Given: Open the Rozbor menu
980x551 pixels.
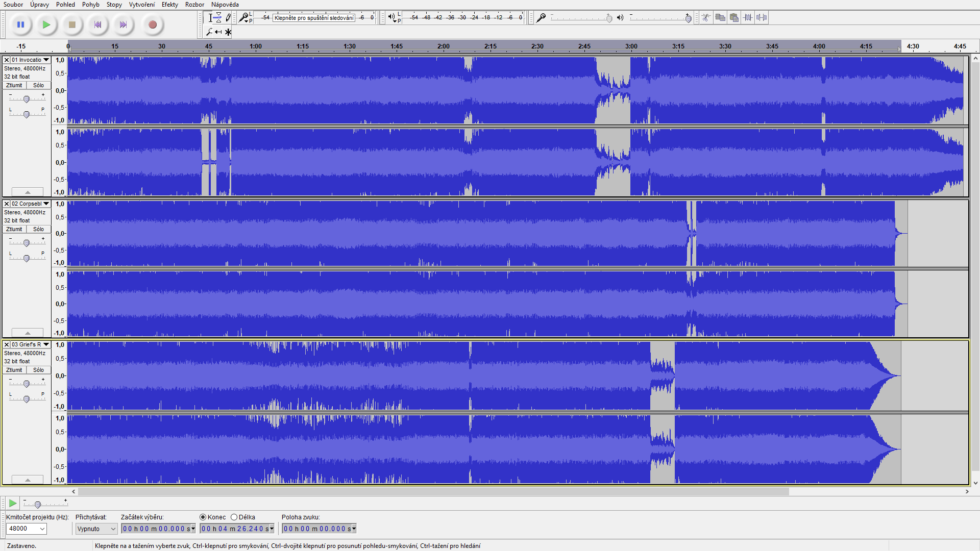Looking at the screenshot, I should pyautogui.click(x=194, y=5).
